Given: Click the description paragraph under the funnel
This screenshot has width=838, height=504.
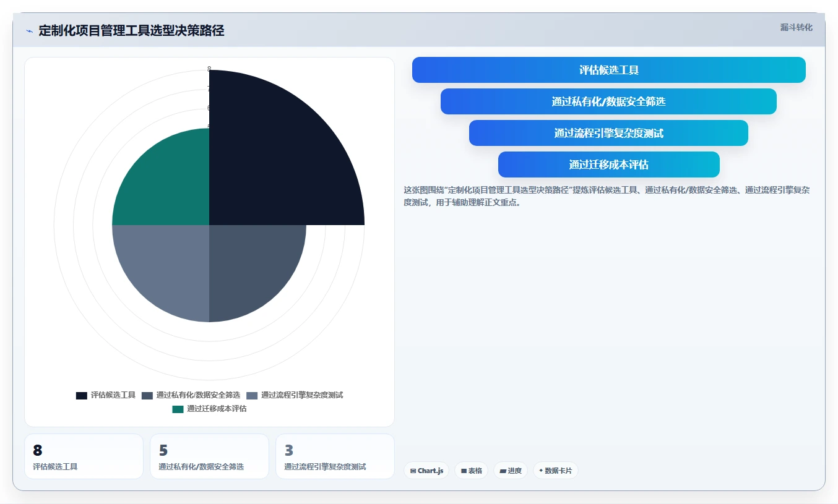Looking at the screenshot, I should pos(607,195).
